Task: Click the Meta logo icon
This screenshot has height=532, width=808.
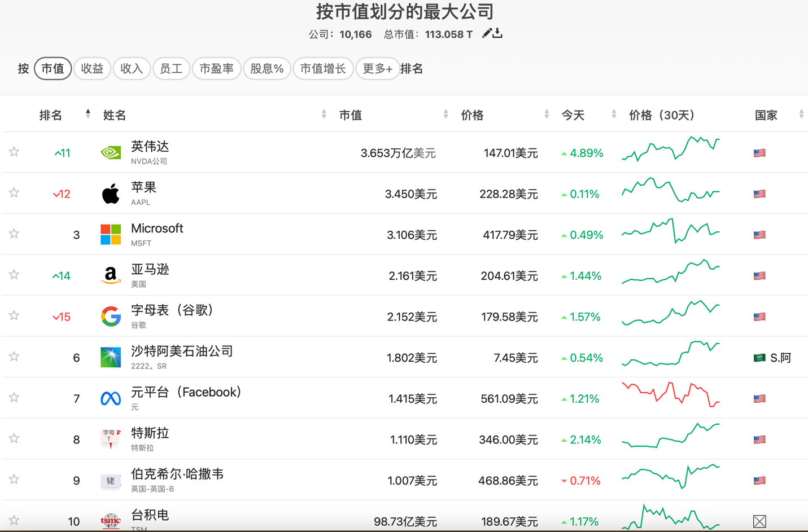Action: [111, 399]
